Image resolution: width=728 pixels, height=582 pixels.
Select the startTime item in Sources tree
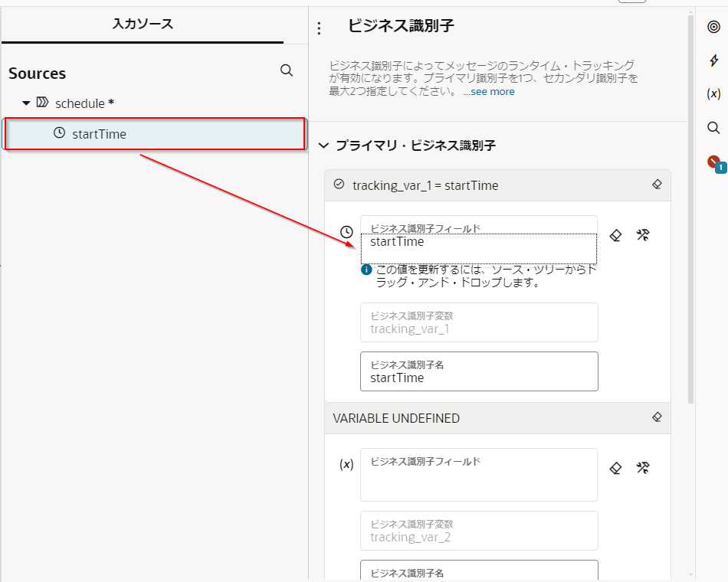click(99, 134)
